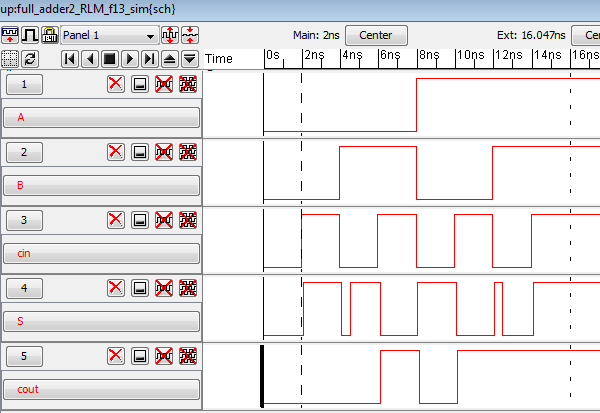This screenshot has width=600, height=413.
Task: Click the grow panel vertically icon
Action: tap(170, 35)
